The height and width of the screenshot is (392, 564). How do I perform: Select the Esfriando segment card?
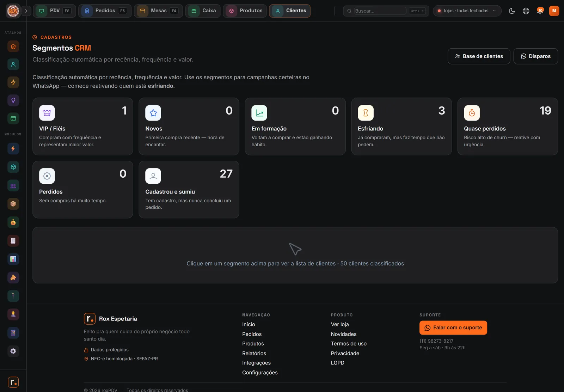401,127
